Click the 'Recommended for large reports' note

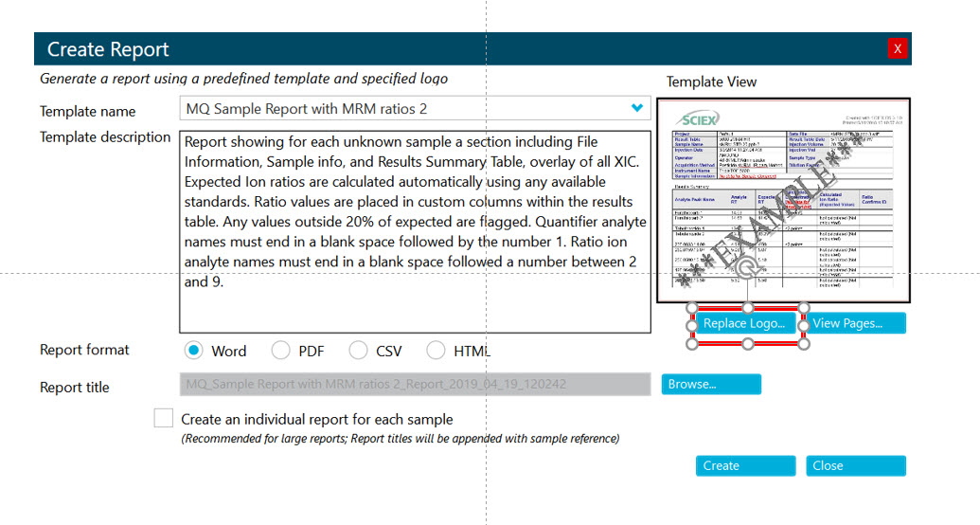(x=400, y=439)
